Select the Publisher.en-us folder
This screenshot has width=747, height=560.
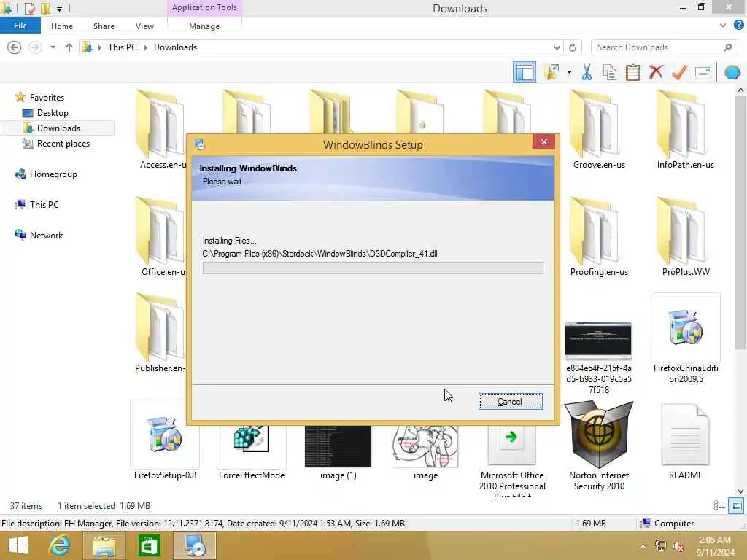[160, 332]
